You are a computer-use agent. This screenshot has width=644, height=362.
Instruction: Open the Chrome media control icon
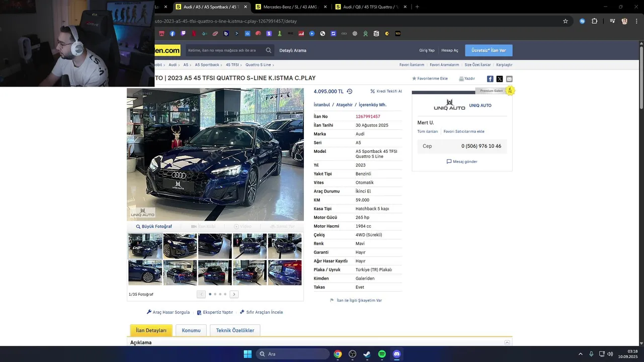tap(612, 21)
